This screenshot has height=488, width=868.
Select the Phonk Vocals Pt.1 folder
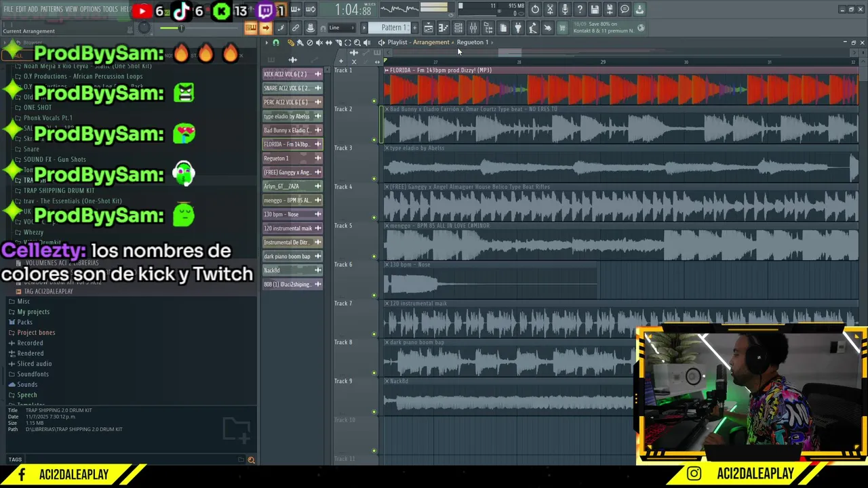(x=47, y=118)
